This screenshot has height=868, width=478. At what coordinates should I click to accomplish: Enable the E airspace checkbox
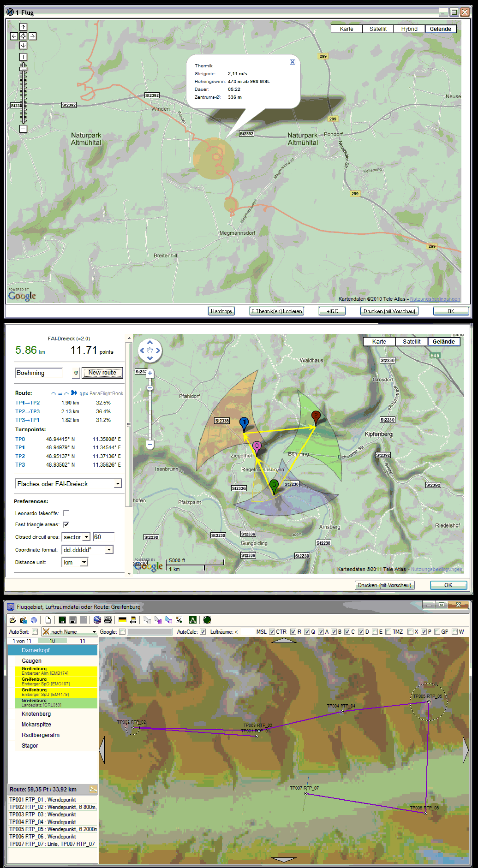pos(375,632)
